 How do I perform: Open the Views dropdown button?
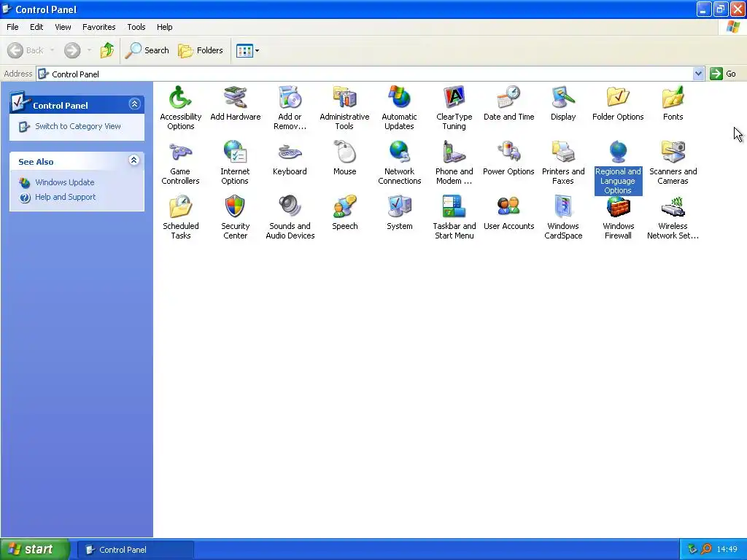click(248, 50)
